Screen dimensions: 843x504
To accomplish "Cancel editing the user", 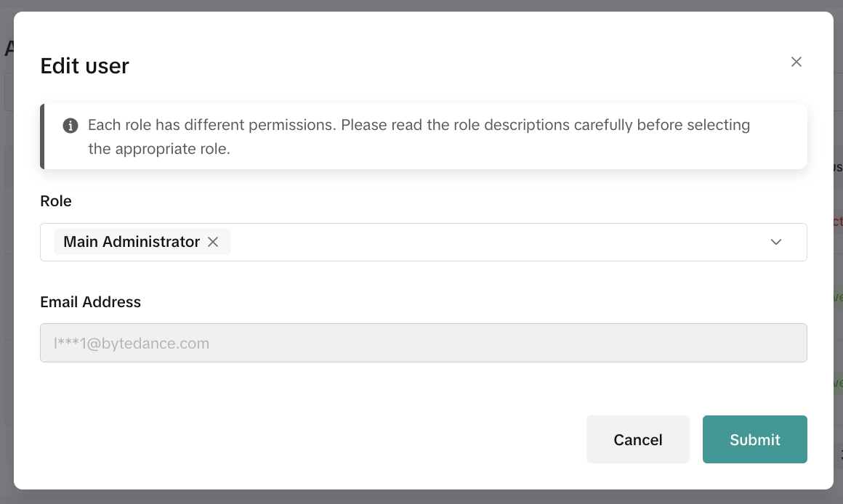I will [x=637, y=439].
